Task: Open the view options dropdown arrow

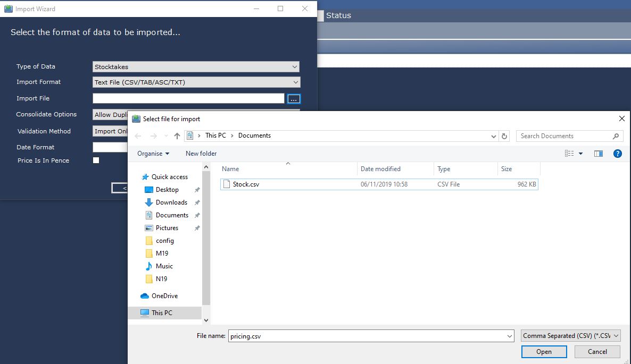Action: pyautogui.click(x=580, y=154)
